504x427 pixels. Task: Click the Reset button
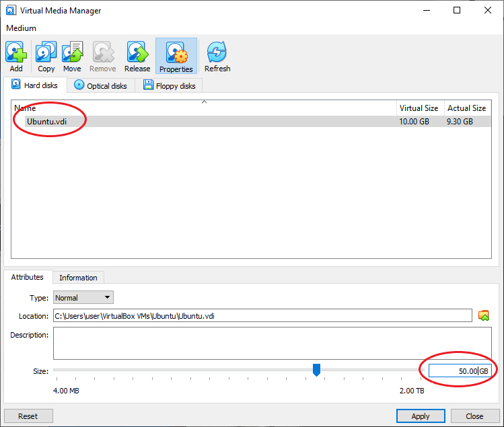(28, 416)
